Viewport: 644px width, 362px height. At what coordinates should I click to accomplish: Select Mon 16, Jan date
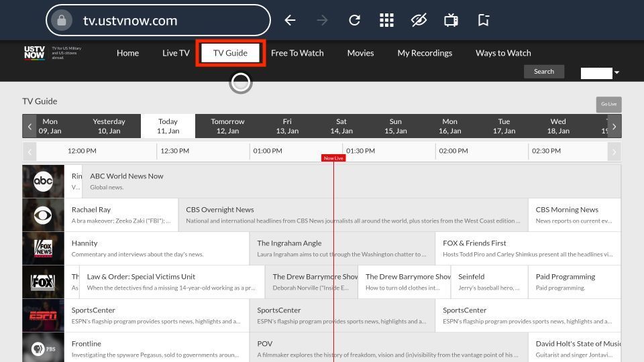coord(449,126)
